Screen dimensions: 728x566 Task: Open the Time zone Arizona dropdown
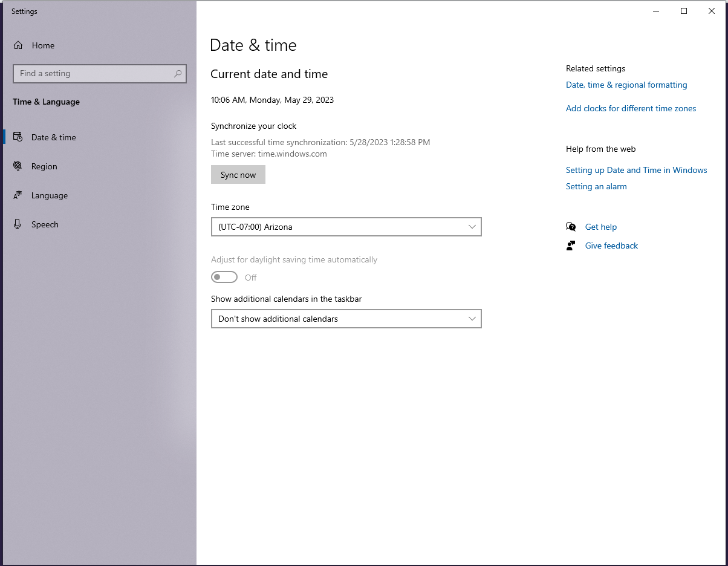click(x=346, y=227)
